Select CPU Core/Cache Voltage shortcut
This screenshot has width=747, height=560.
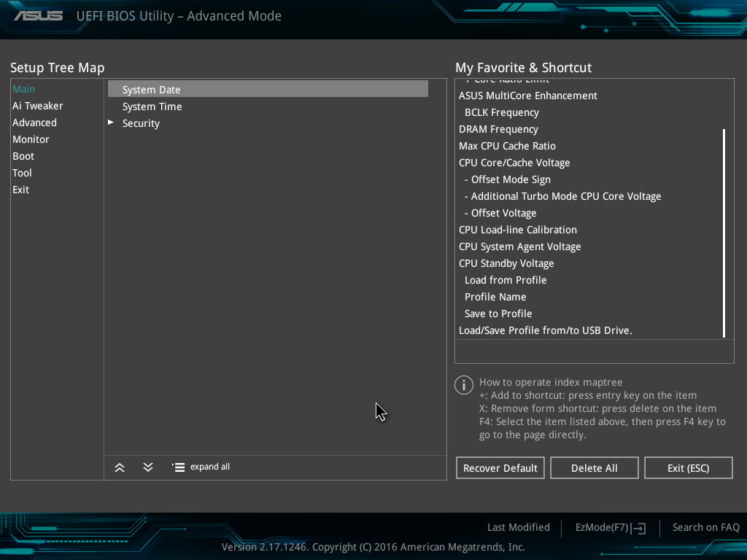click(x=514, y=163)
